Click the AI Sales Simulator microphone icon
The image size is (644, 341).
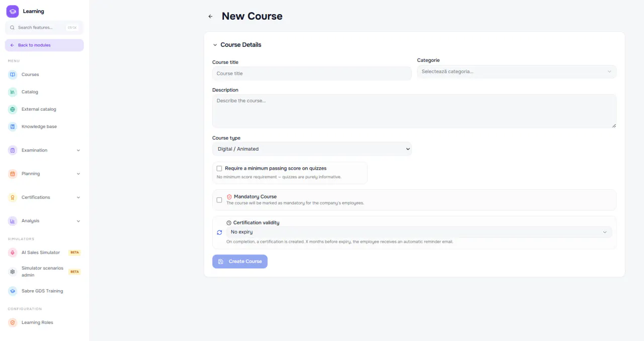(x=13, y=252)
